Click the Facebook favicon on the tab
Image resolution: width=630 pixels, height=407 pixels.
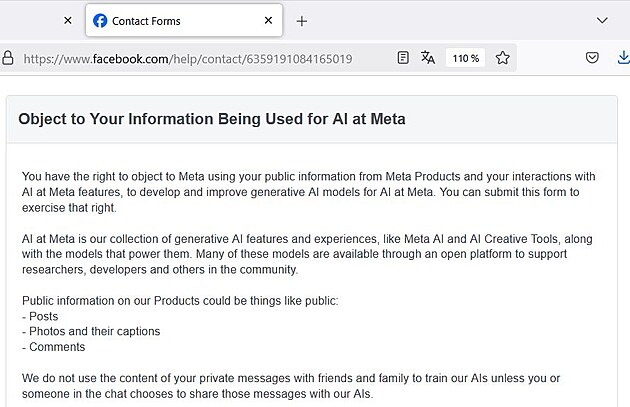pyautogui.click(x=100, y=20)
